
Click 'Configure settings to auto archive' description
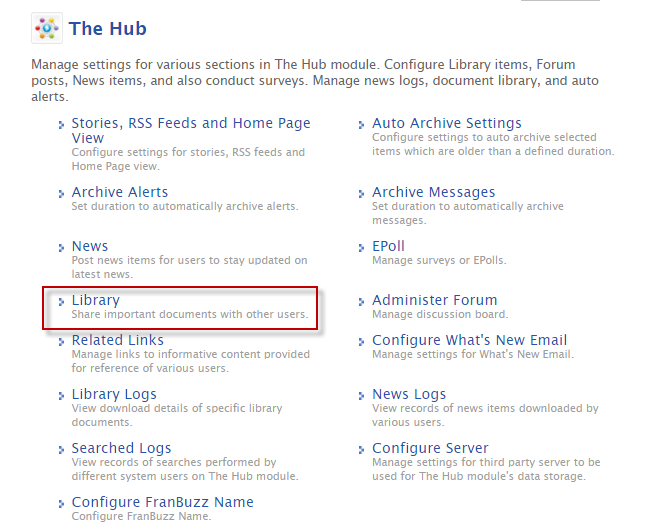(493, 144)
